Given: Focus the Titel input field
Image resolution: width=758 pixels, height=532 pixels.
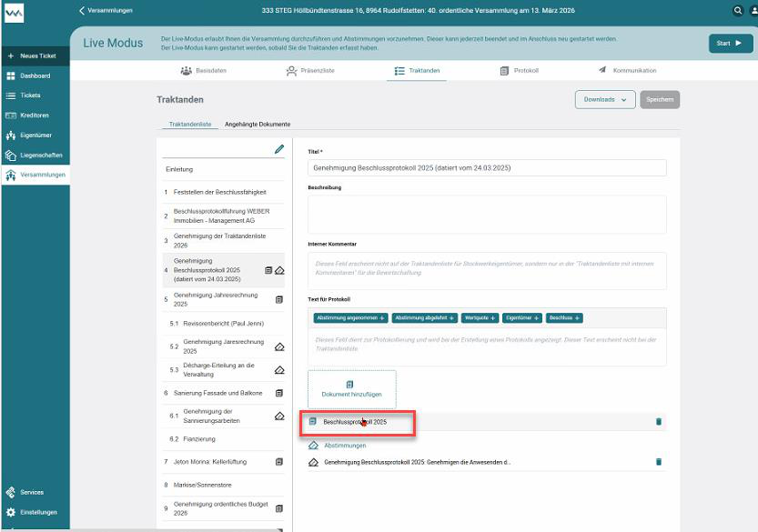Looking at the screenshot, I should [487, 168].
